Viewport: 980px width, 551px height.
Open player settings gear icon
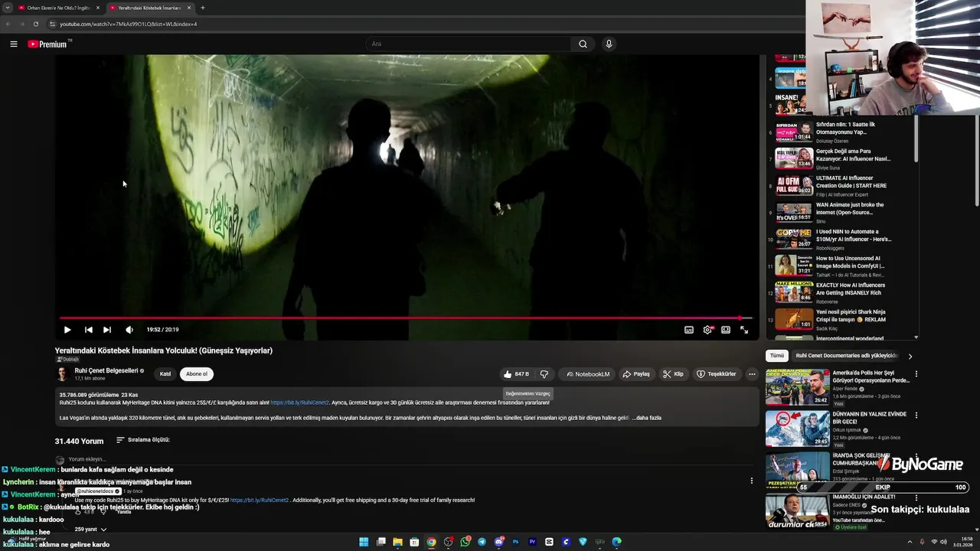707,330
